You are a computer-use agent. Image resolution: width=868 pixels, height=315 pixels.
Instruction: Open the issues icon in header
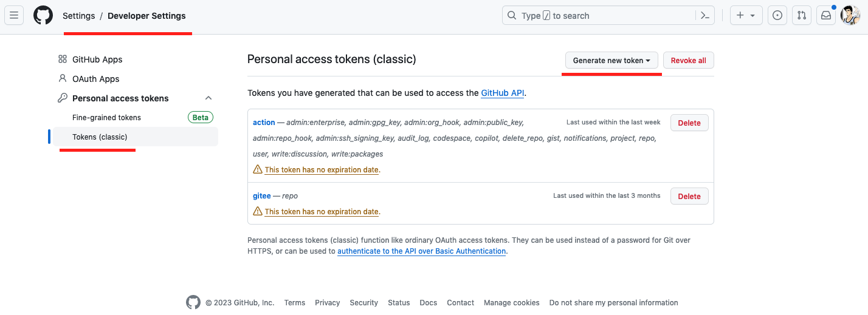(x=777, y=16)
